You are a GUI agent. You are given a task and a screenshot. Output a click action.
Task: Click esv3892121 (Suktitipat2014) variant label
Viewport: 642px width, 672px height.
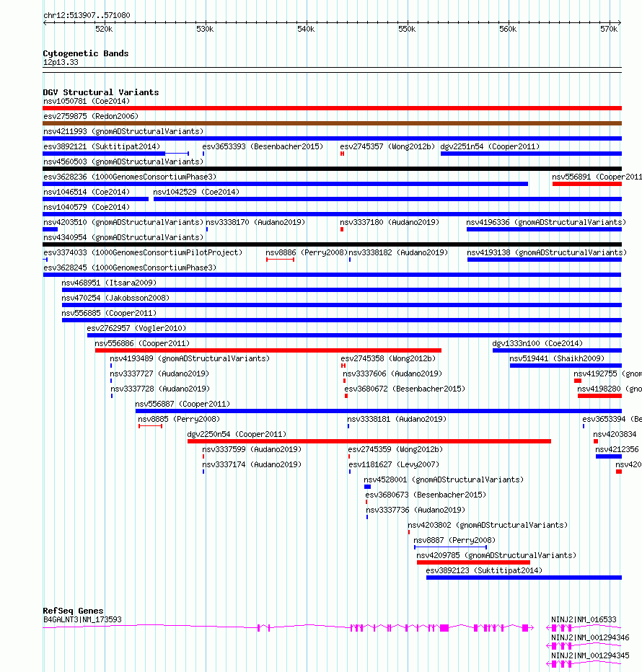pos(102,146)
